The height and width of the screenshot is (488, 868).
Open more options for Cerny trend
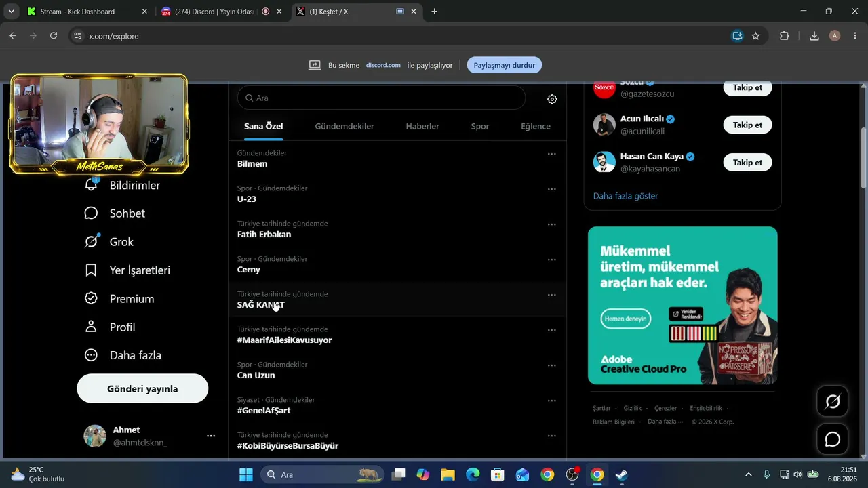click(552, 260)
